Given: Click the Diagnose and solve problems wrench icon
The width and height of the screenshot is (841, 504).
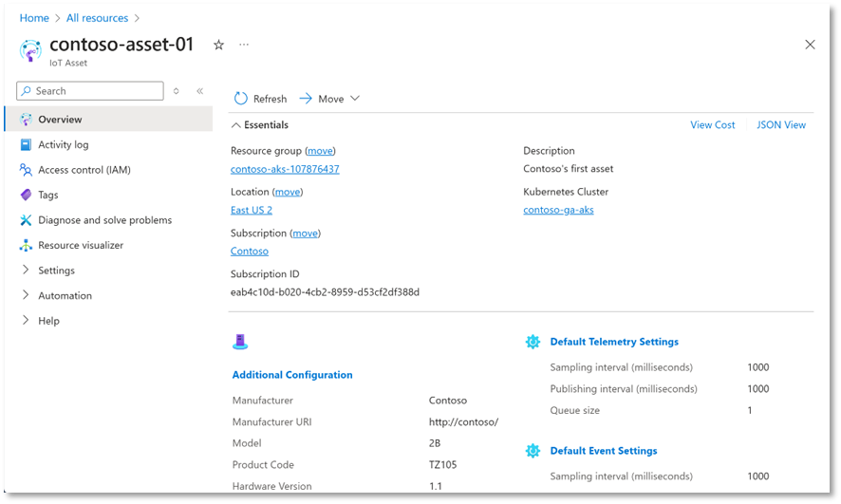Looking at the screenshot, I should click(26, 220).
